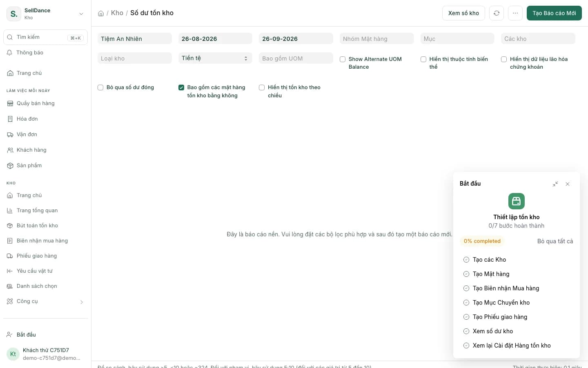The width and height of the screenshot is (588, 368).
Task: Click the Yêu cầu vật tư arrow icon
Action: coord(10,271)
